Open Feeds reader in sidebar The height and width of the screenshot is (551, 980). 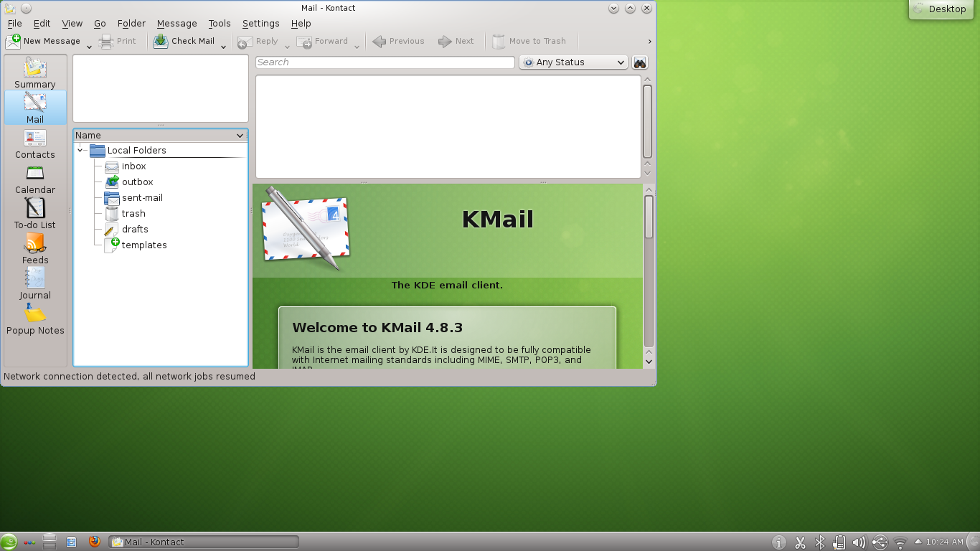point(34,248)
